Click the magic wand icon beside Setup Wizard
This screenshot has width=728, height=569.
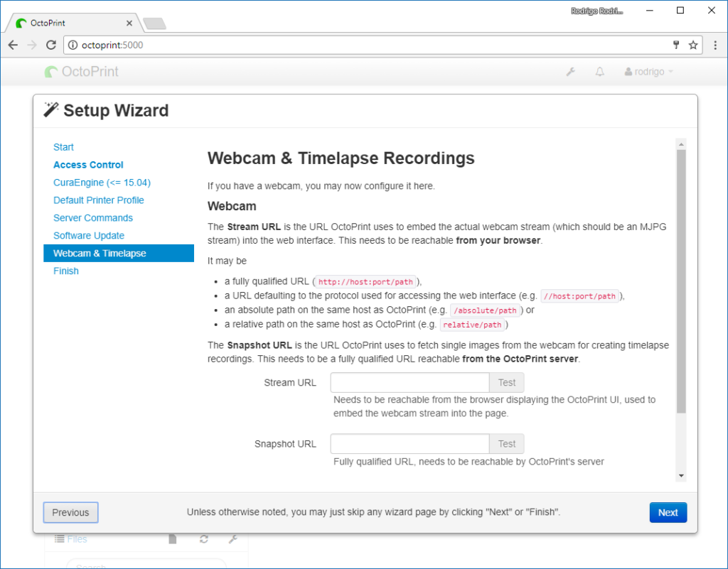(50, 110)
